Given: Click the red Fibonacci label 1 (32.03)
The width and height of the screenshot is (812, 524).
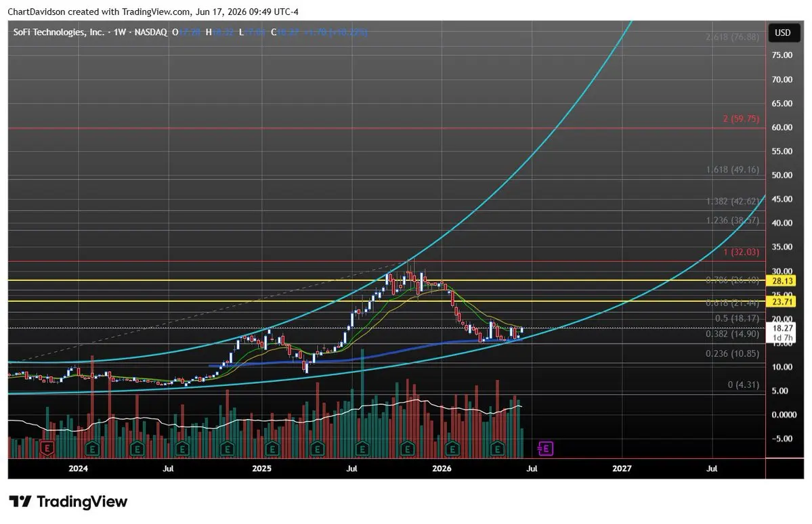Looking at the screenshot, I should (x=741, y=252).
